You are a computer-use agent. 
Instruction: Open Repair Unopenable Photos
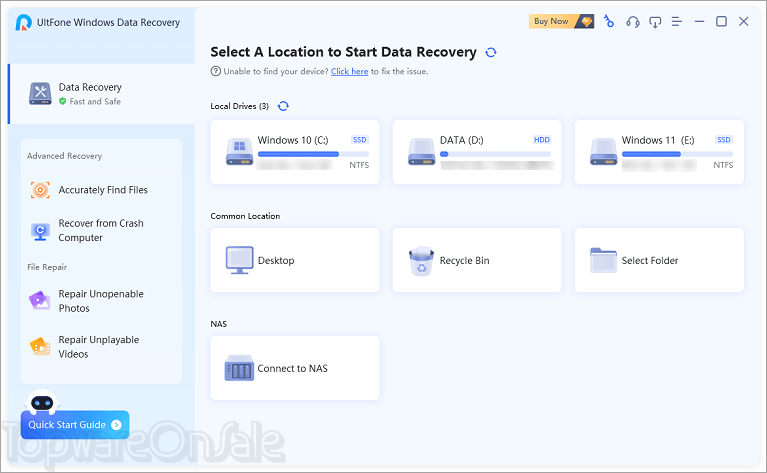click(101, 301)
